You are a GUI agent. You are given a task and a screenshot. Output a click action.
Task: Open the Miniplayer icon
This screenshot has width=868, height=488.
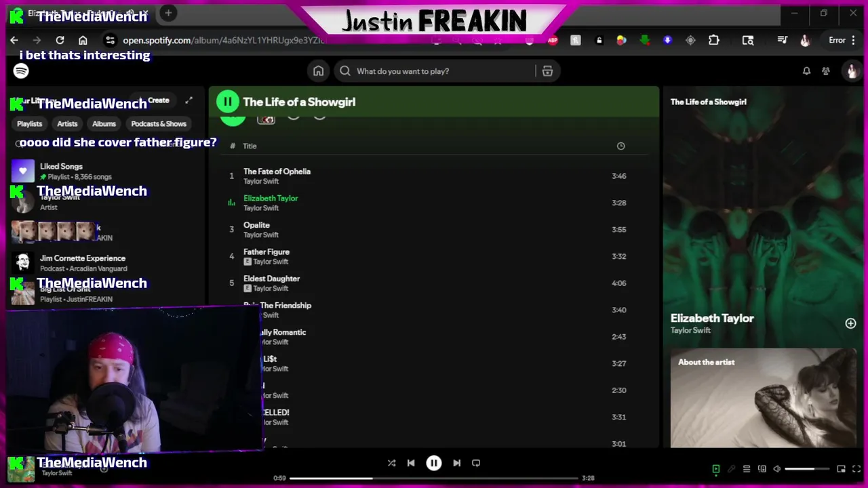click(842, 469)
